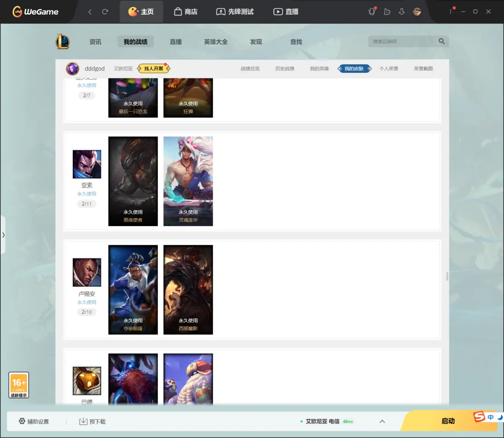
Task: Open the notification icon with red dot
Action: [372, 12]
